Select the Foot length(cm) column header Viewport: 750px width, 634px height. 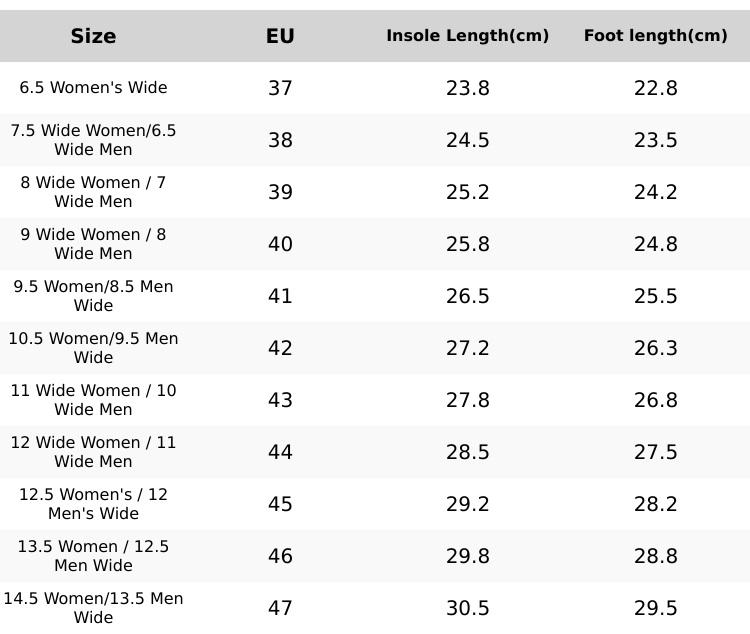pos(655,36)
